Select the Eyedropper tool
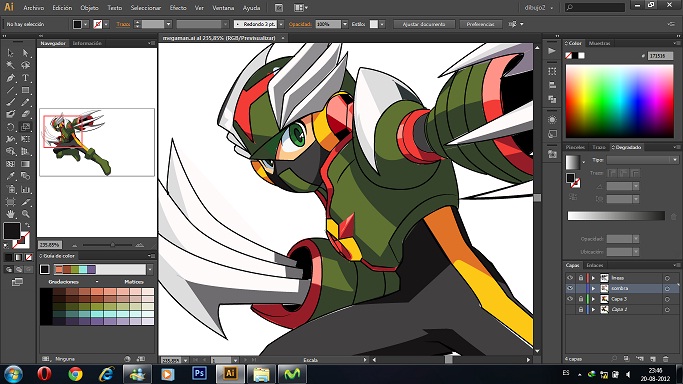The width and height of the screenshot is (683, 384). pyautogui.click(x=10, y=176)
